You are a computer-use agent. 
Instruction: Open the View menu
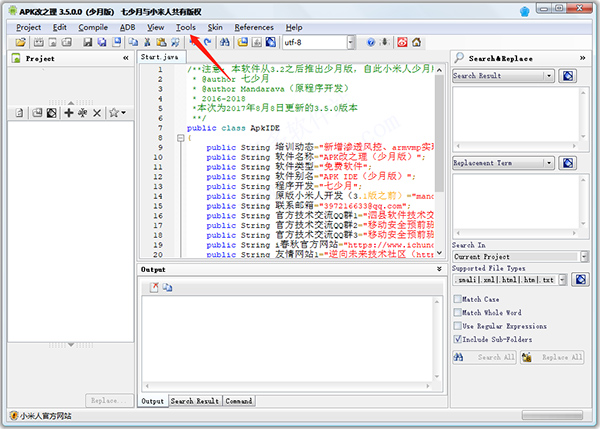156,27
